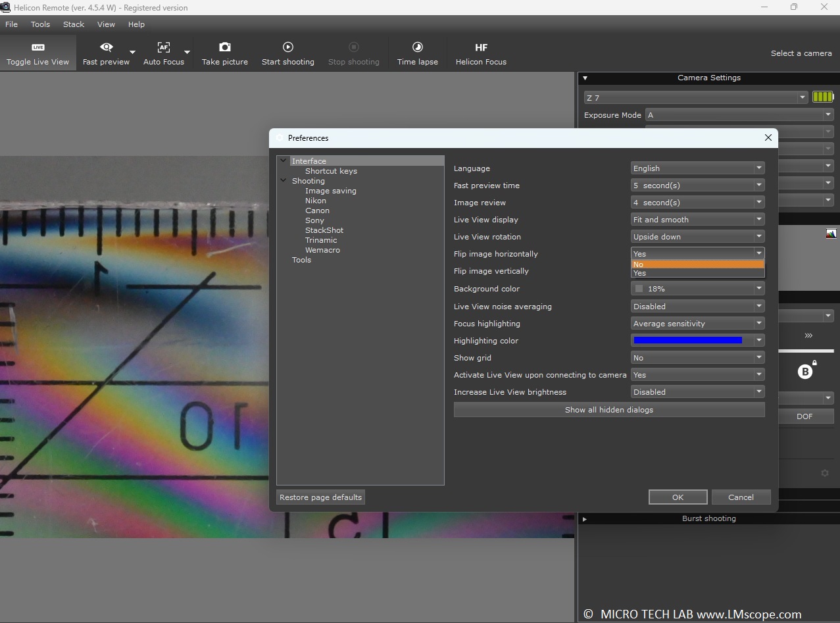The width and height of the screenshot is (840, 623).
Task: Launch Helicon Focus from the toolbar
Action: (481, 53)
